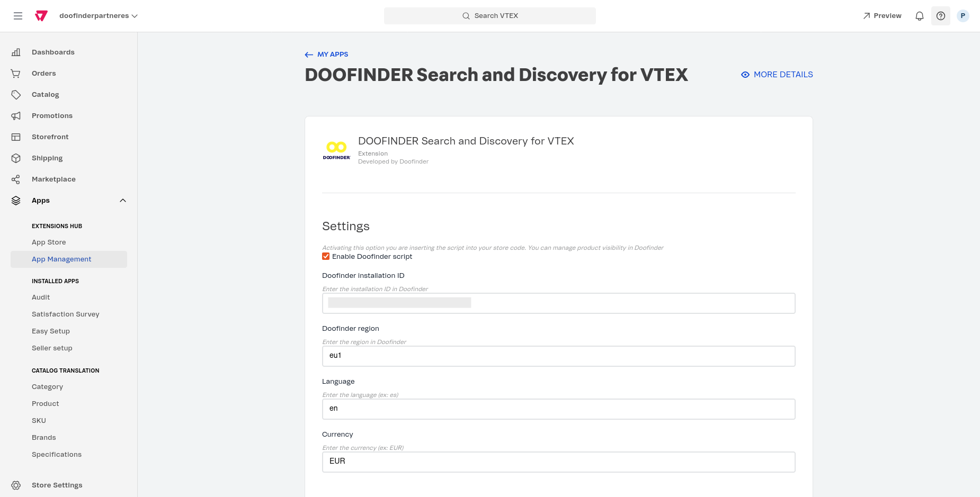Screen dimensions: 980x497
Task: Open the hamburger menu icon
Action: click(x=18, y=16)
